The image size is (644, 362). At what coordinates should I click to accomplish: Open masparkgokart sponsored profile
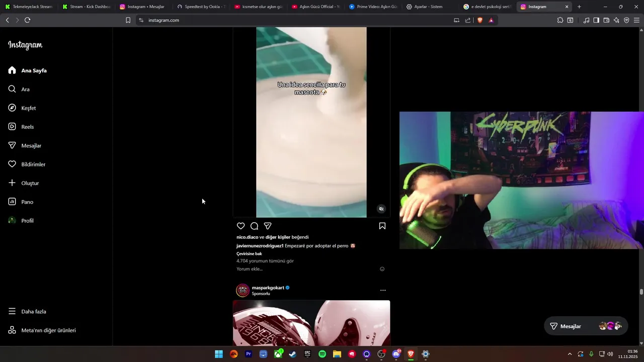click(268, 288)
